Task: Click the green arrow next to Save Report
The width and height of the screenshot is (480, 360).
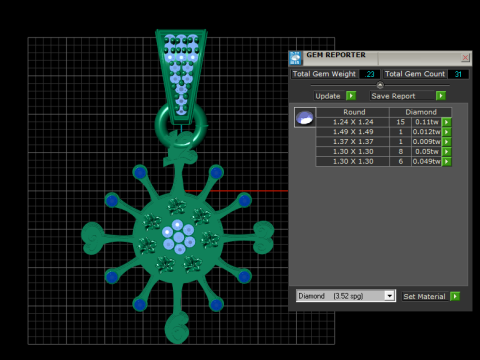Action: (441, 96)
